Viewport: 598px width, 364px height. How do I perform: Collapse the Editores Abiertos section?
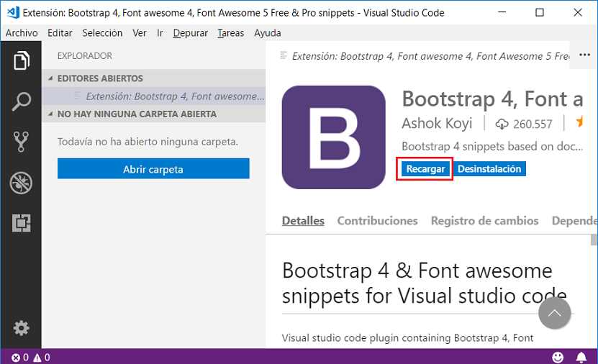point(154,78)
